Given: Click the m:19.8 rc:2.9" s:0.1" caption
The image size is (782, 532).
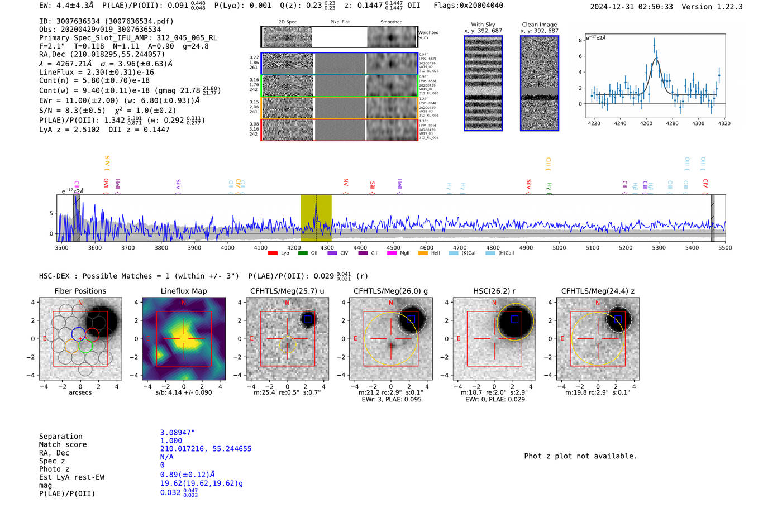Looking at the screenshot, I should coord(598,392).
